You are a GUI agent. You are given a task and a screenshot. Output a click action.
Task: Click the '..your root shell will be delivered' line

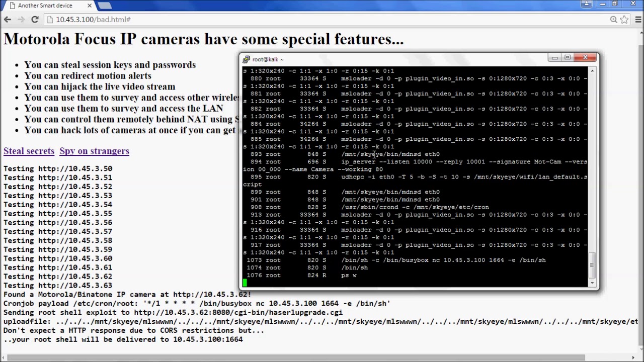(x=123, y=339)
